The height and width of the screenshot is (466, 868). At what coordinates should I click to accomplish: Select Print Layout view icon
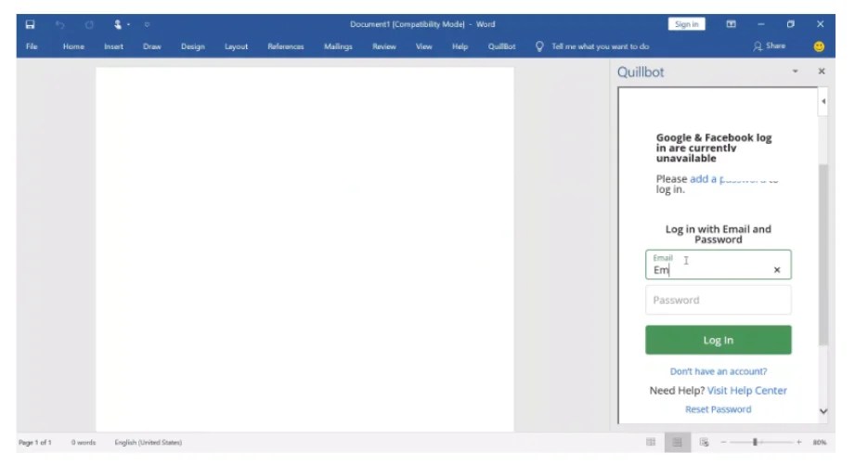[x=677, y=442]
